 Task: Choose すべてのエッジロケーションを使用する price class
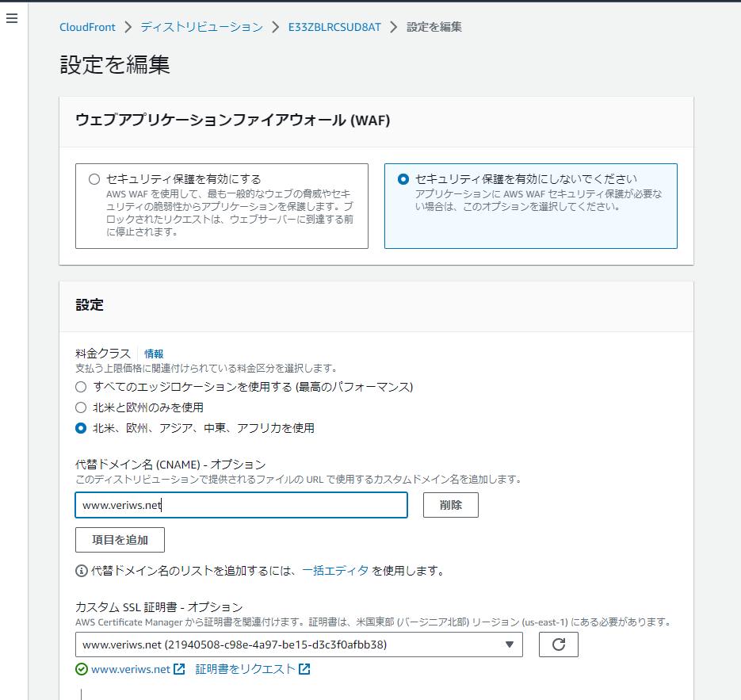tap(81, 387)
